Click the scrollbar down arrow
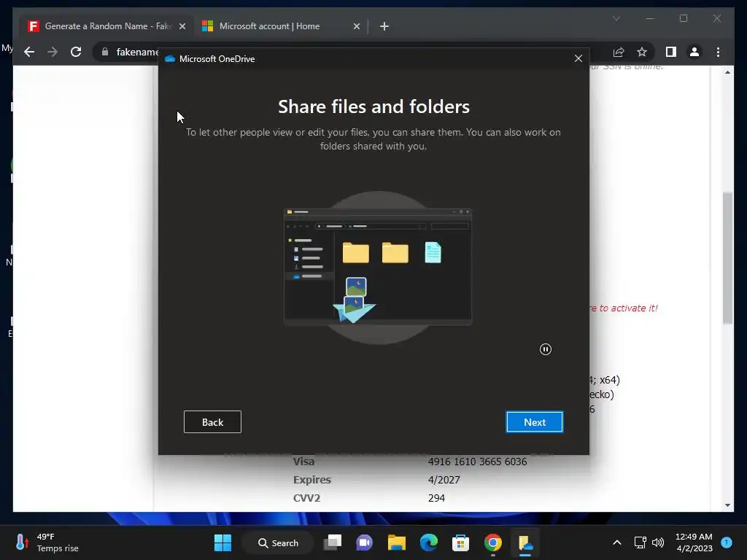 727,505
